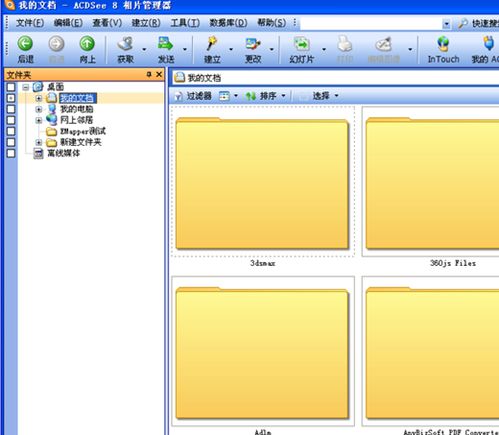Open the Acquire (获取) dropdown arrow
Screen dimensions: 499x435
144,49
